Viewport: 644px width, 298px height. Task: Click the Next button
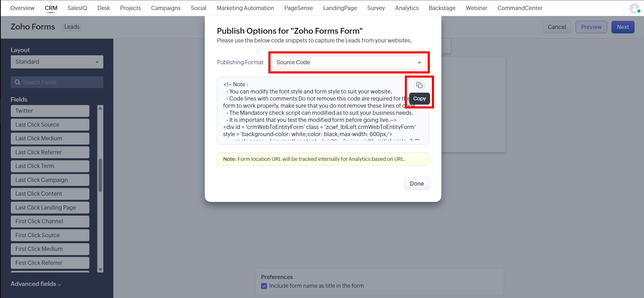click(623, 27)
